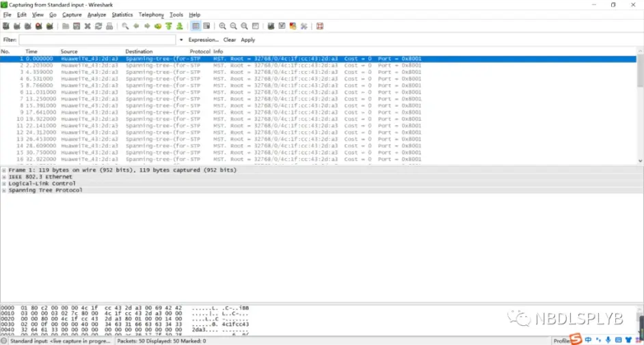Click hex bytes row 0020
Screen dimensions: 644x345
(125, 319)
